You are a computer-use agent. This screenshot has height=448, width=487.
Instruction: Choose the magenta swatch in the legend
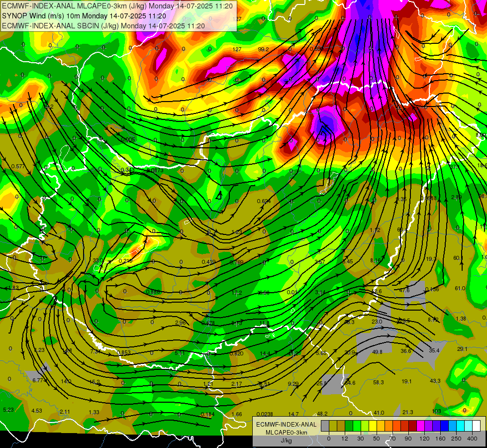(420, 426)
